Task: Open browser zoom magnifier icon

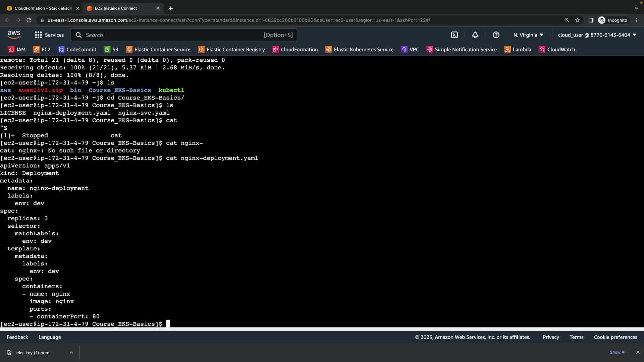Action: [567, 20]
